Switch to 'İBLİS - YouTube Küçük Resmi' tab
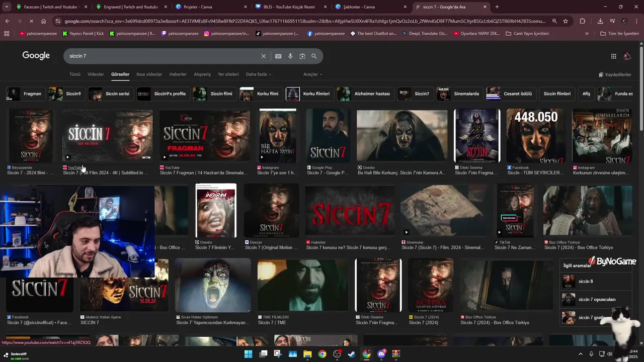This screenshot has height=362, width=644. coord(292,7)
